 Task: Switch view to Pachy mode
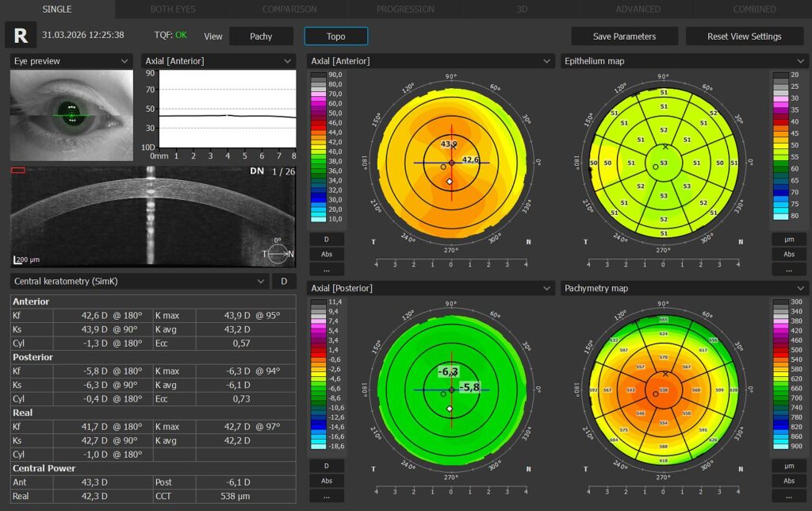(x=261, y=36)
